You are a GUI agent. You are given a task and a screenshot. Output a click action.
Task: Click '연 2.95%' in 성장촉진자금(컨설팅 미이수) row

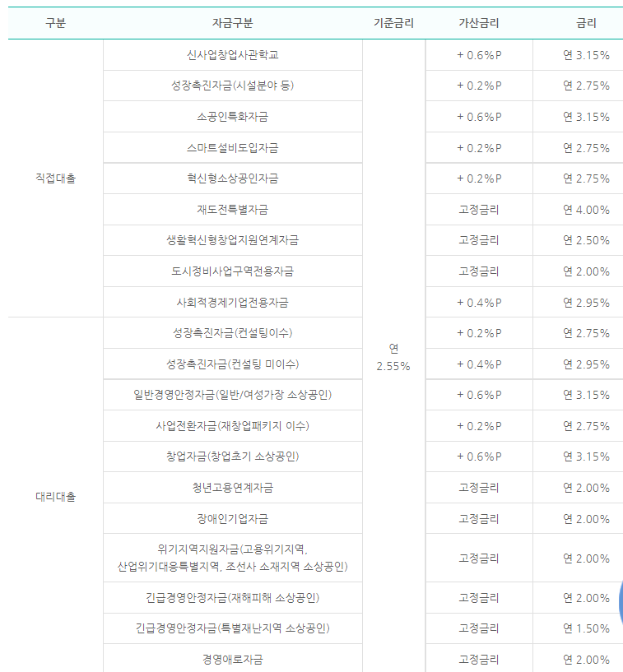point(586,364)
